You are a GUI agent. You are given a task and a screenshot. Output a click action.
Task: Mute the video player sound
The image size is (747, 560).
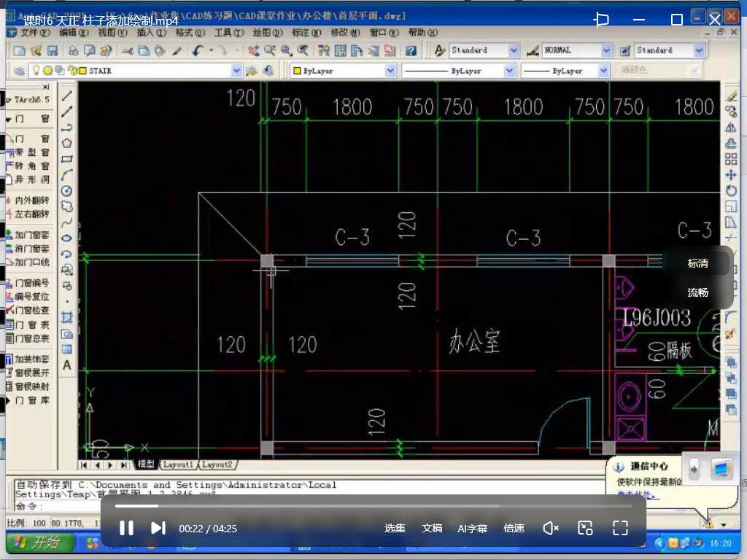(x=550, y=528)
